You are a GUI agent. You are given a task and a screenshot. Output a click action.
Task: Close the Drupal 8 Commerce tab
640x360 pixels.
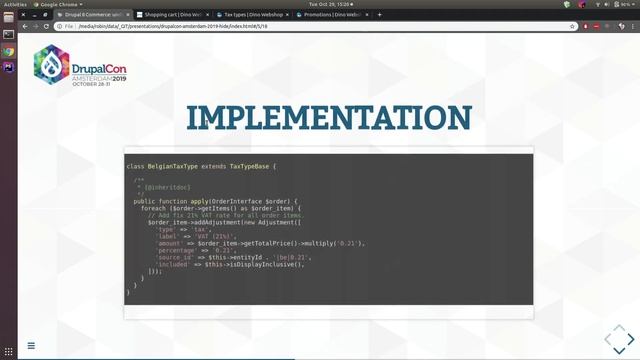(x=128, y=15)
